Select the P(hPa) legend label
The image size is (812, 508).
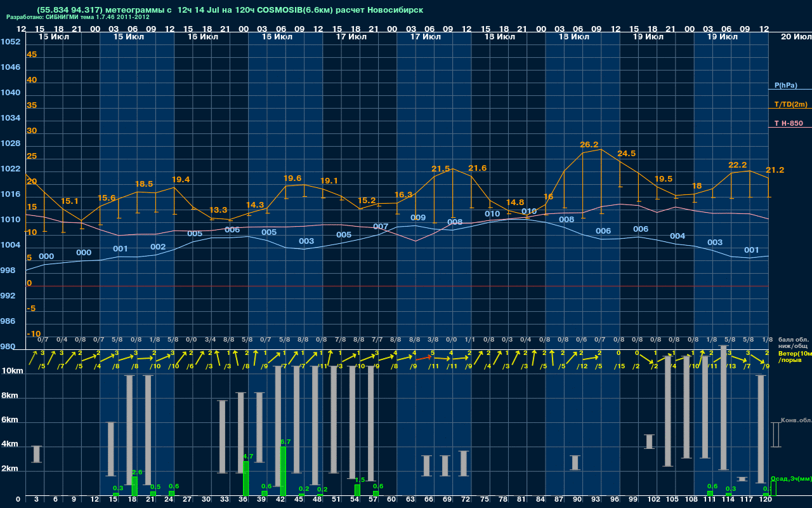786,85
